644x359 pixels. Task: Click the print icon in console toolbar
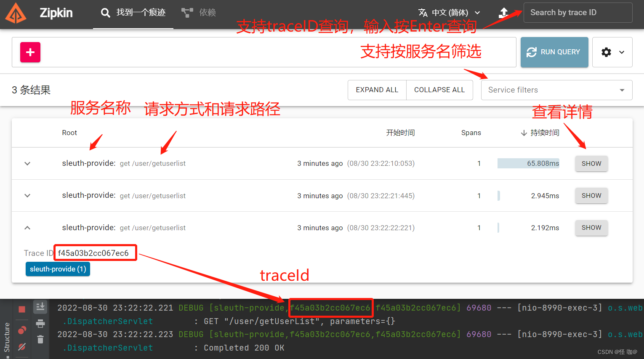pos(40,323)
